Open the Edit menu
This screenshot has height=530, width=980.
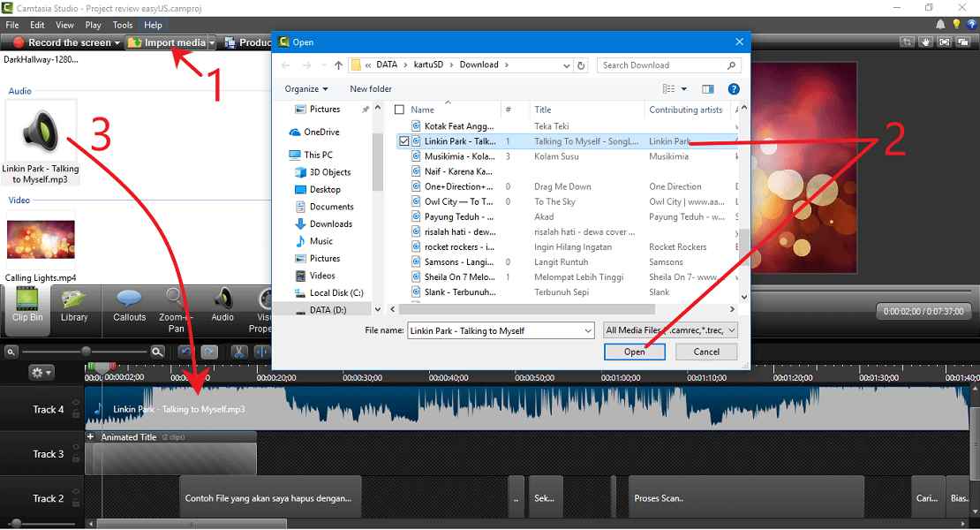coord(37,25)
